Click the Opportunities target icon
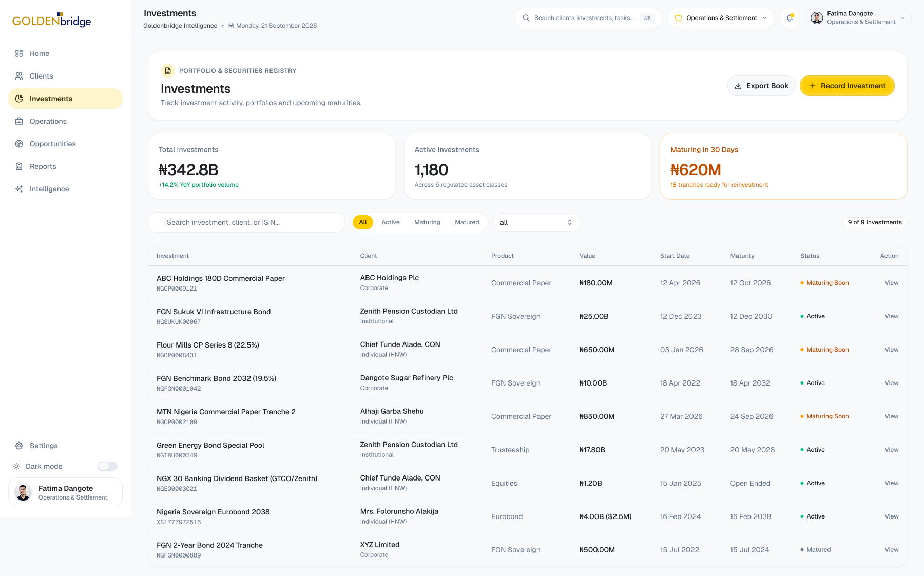The image size is (924, 576). click(19, 144)
